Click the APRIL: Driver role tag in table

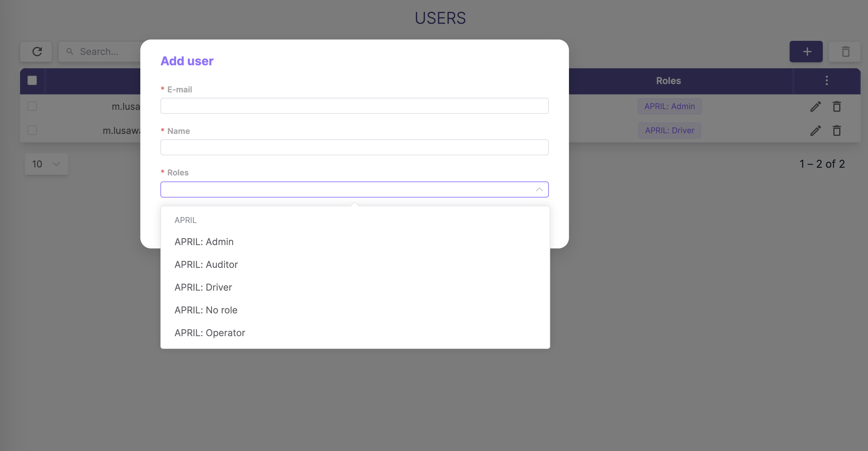(669, 130)
